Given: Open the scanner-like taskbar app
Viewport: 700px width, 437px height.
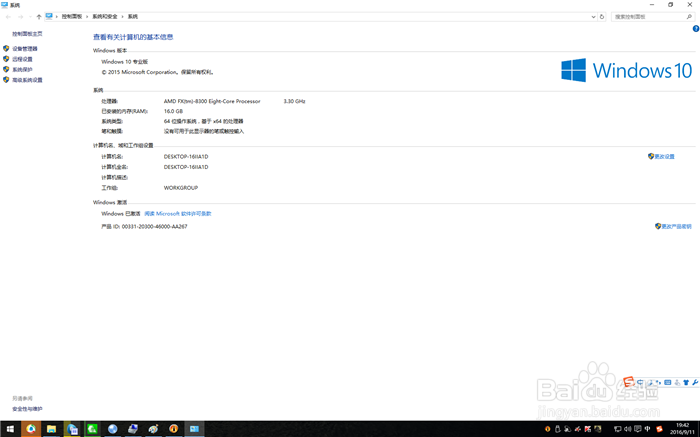Looking at the screenshot, I should pyautogui.click(x=133, y=429).
